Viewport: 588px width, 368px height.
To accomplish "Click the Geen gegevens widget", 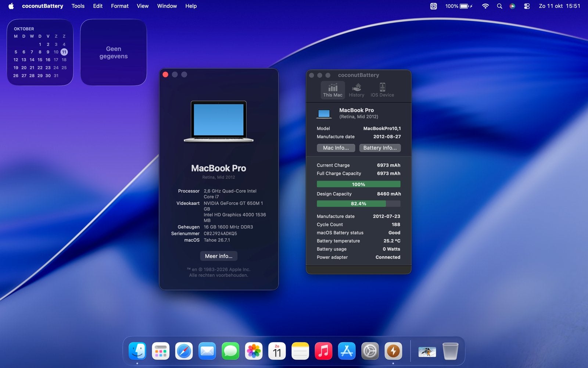I will 114,52.
